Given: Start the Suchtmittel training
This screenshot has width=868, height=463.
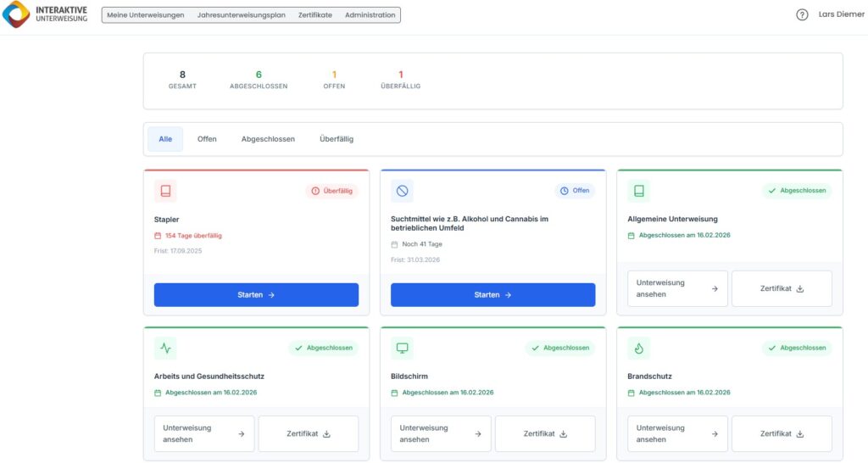Looking at the screenshot, I should click(x=492, y=295).
